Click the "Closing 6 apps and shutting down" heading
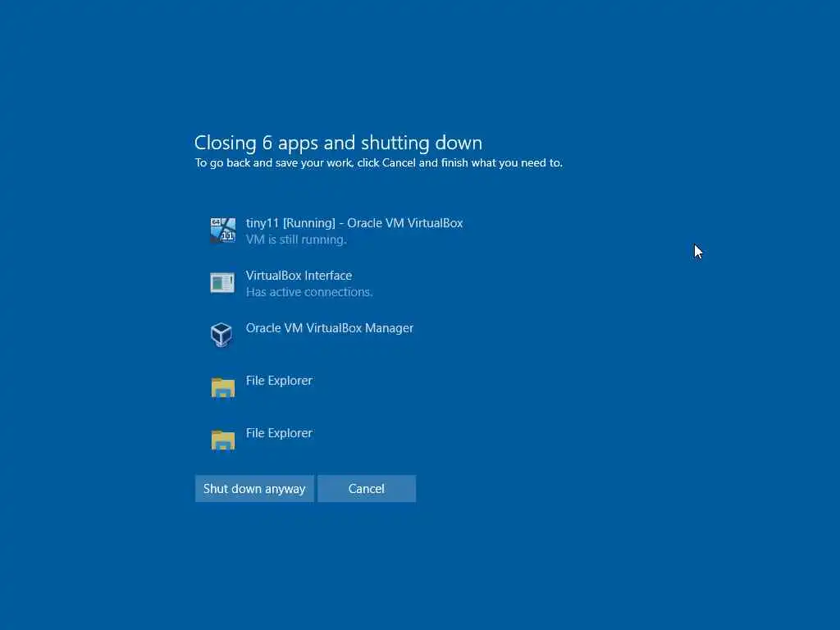This screenshot has width=840, height=630. tap(338, 143)
